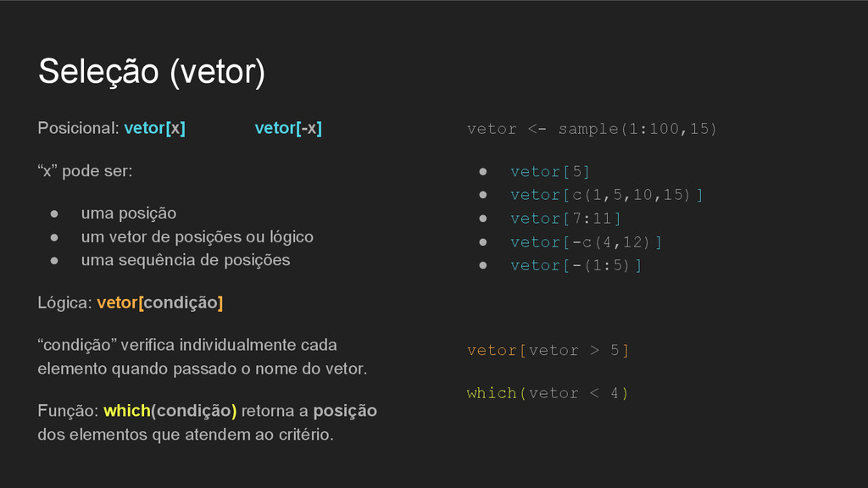Click the slide title 'Seleção (vetor)'
The width and height of the screenshot is (868, 488).
click(x=152, y=72)
